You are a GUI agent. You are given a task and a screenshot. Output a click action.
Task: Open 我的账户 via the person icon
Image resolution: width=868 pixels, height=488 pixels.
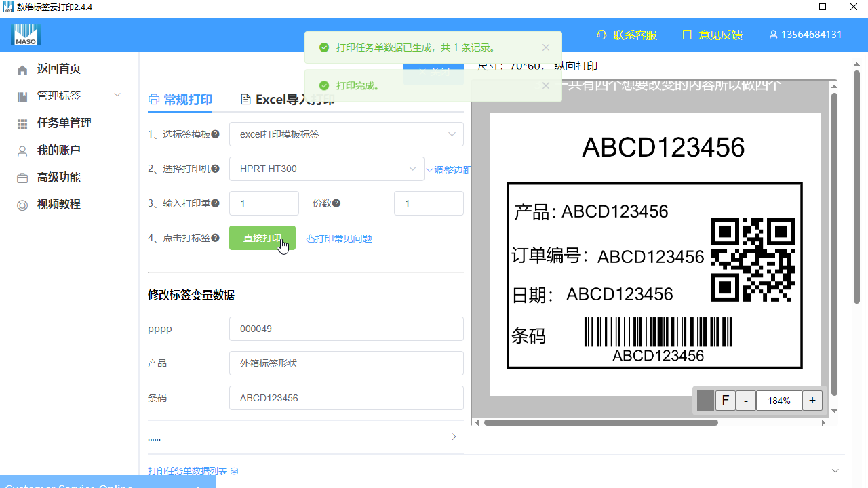[20, 150]
